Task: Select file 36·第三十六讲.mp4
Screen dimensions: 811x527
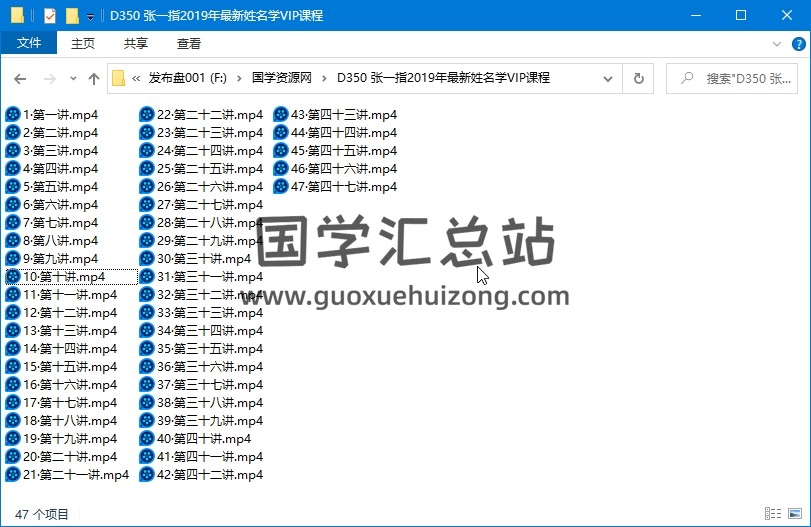Action: point(202,366)
